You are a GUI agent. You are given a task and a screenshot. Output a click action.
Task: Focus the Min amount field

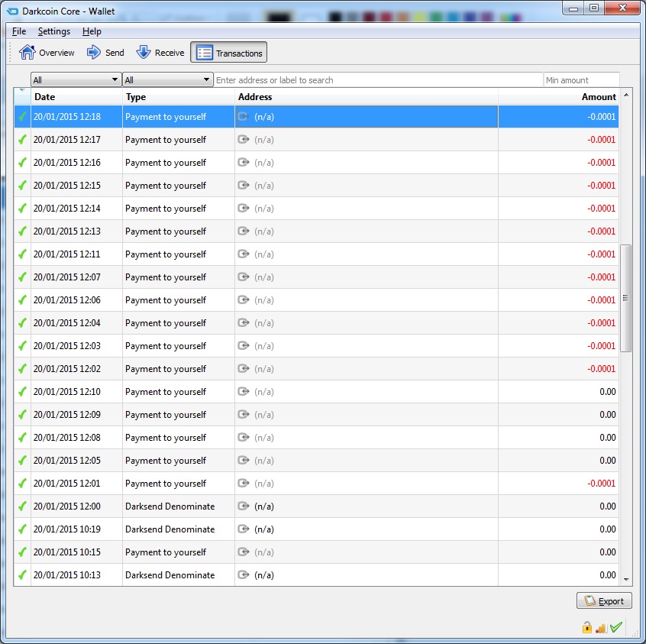click(581, 79)
